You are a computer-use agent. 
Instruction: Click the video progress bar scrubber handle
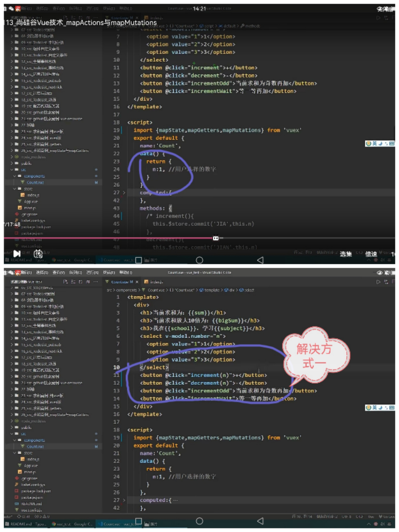tap(216, 238)
